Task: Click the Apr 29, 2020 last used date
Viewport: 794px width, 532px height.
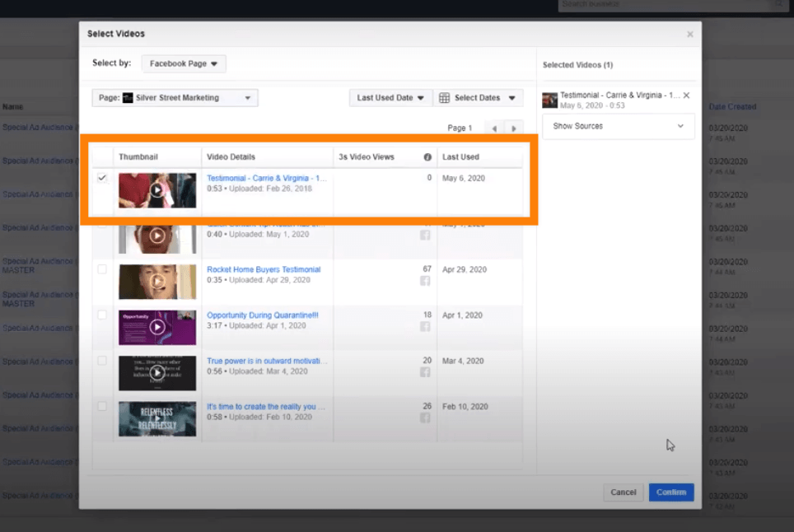Action: click(x=465, y=269)
